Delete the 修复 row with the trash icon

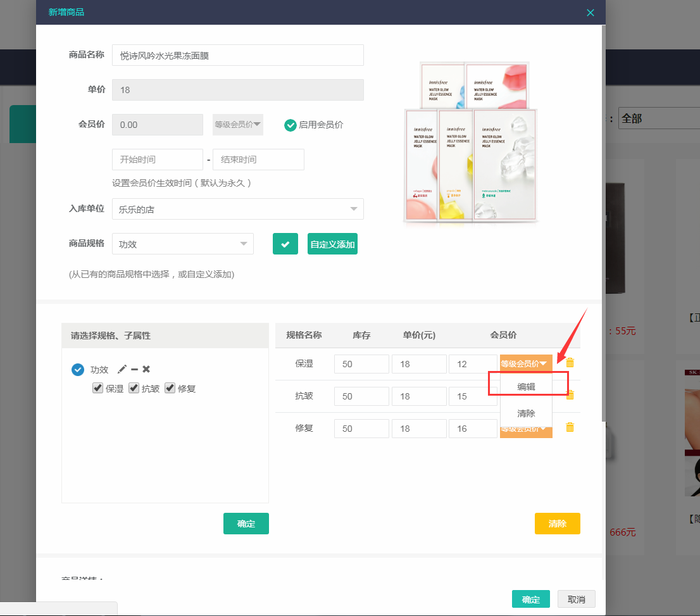[570, 427]
